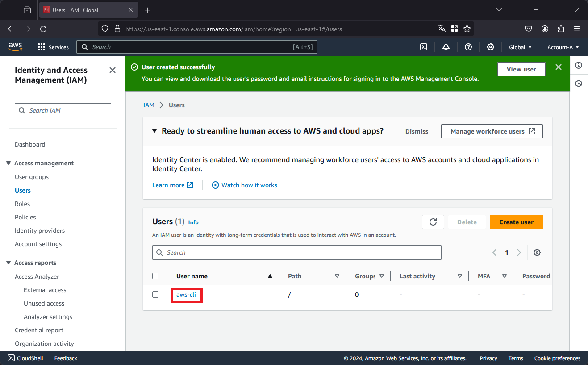Click browser reload button

tap(43, 29)
